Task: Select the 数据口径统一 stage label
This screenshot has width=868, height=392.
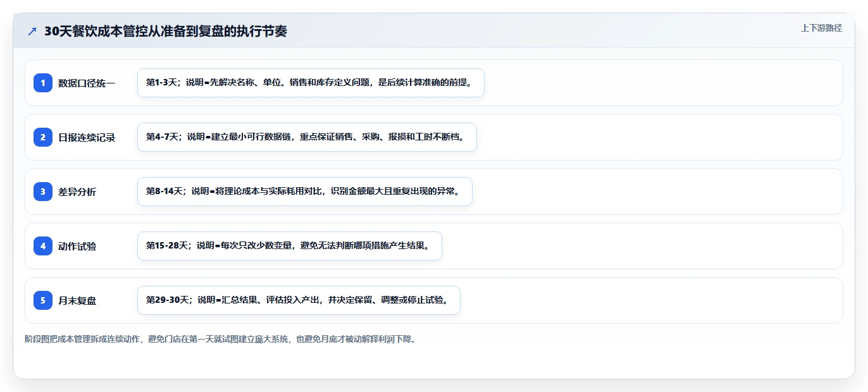Action: 87,83
